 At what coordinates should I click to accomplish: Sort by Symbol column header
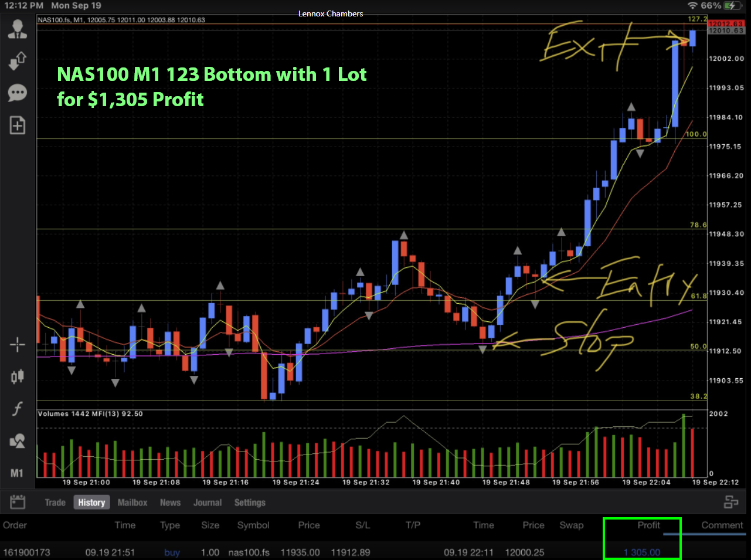click(253, 525)
